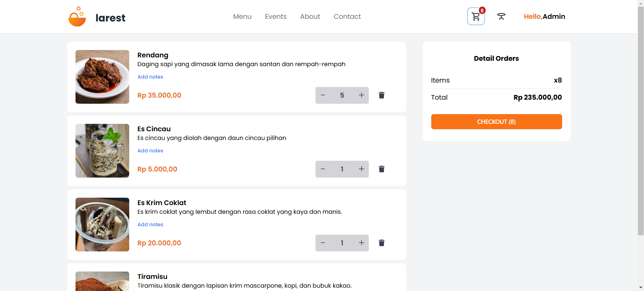Screen dimensions: 644x291
Task: Navigate to Contact page
Action: 347,16
